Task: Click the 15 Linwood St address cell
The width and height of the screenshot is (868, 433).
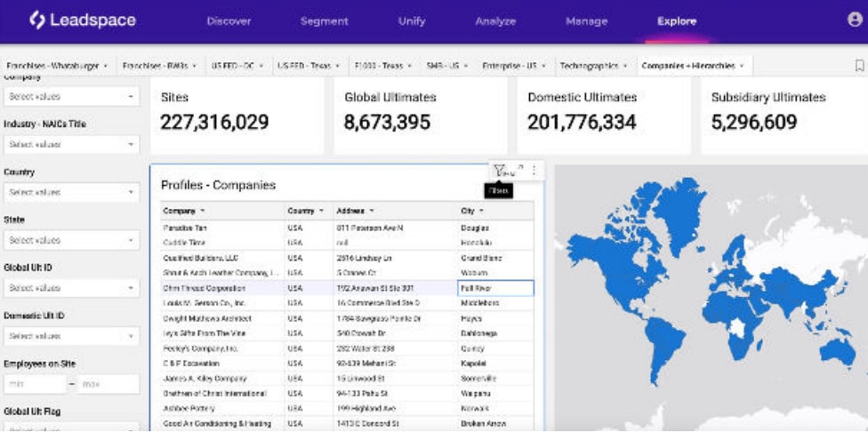Action: pyautogui.click(x=396, y=379)
